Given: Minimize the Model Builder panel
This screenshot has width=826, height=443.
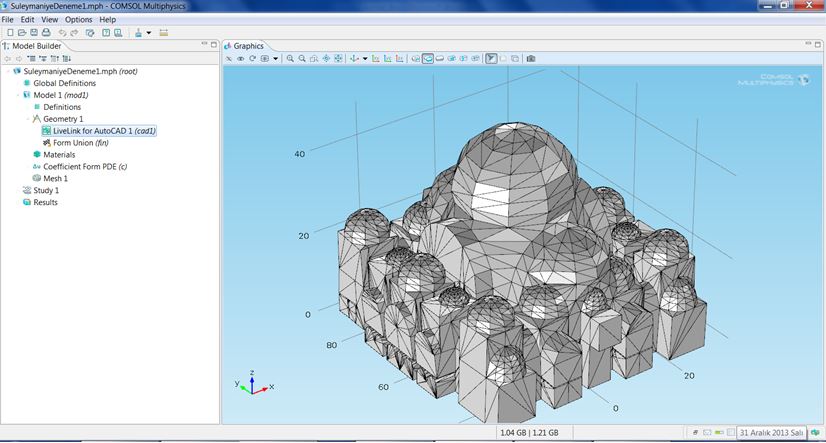Looking at the screenshot, I should pos(204,44).
